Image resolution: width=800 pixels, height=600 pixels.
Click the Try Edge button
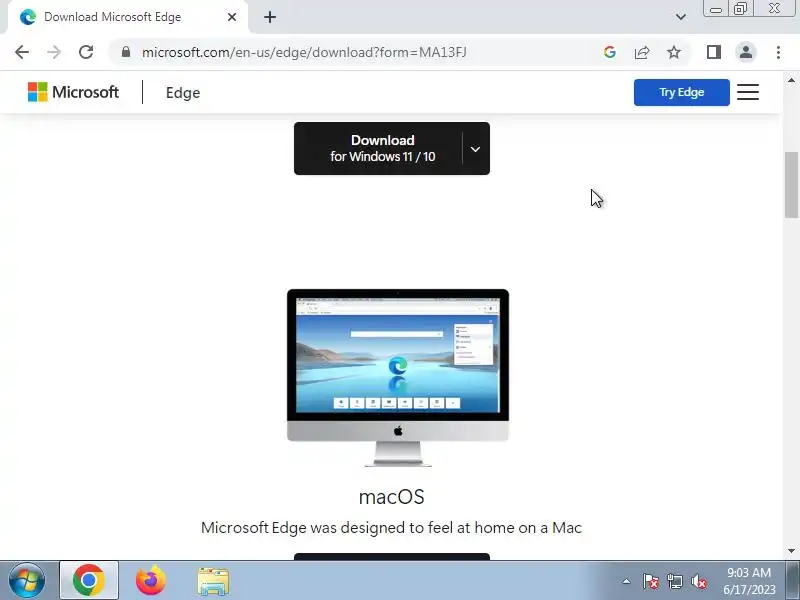tap(682, 92)
